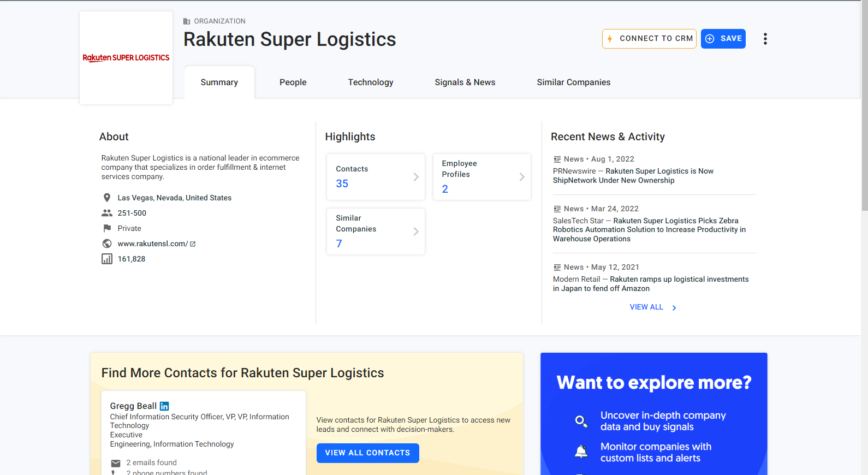Viewport: 868px width, 475px height.
Task: Open Gregg Beall's LinkedIn icon
Action: (164, 406)
